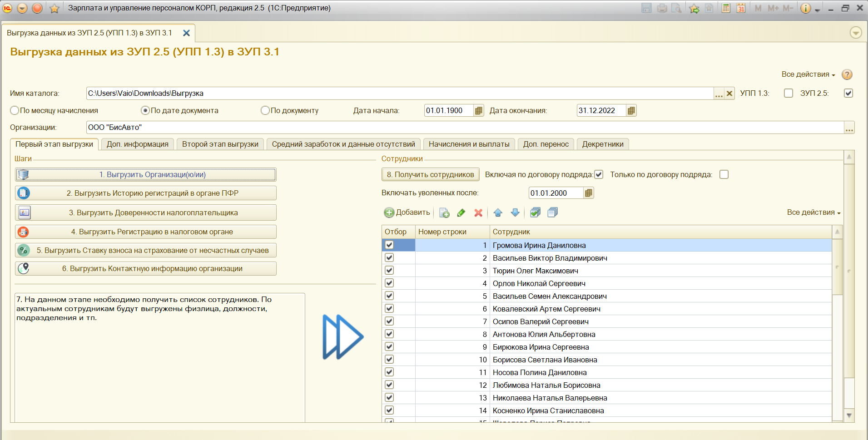Open the calendar picker for Дата окончания
Screen dimensions: 868x440
pos(631,111)
